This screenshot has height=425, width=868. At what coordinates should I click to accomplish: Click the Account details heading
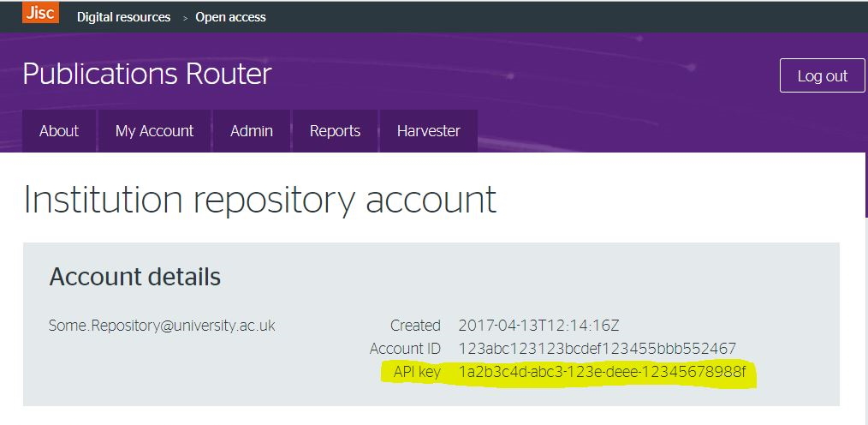(x=135, y=277)
